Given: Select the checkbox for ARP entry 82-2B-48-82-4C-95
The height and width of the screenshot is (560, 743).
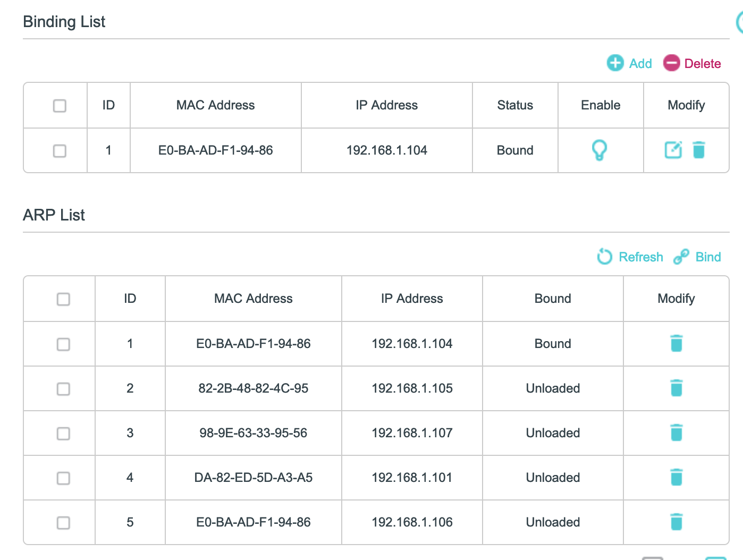Looking at the screenshot, I should tap(63, 389).
